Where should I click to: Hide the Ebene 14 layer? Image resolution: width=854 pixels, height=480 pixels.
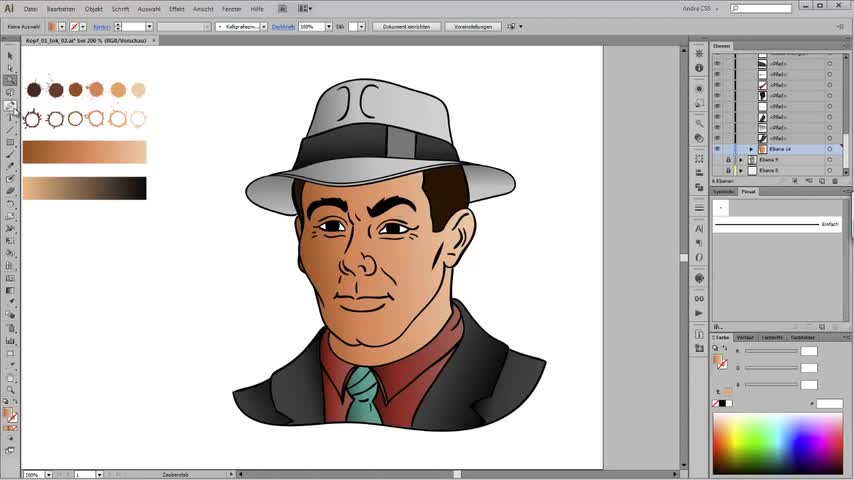(x=716, y=149)
